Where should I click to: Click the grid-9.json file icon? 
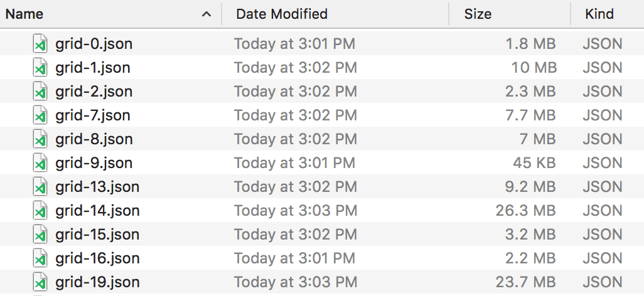(40, 164)
